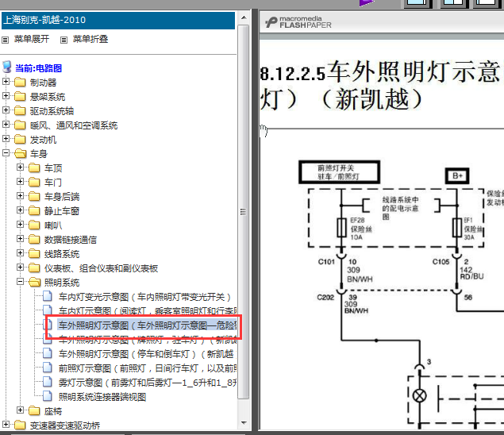Click document icon beside 雾灯示意图
The height and width of the screenshot is (435, 504).
click(48, 382)
